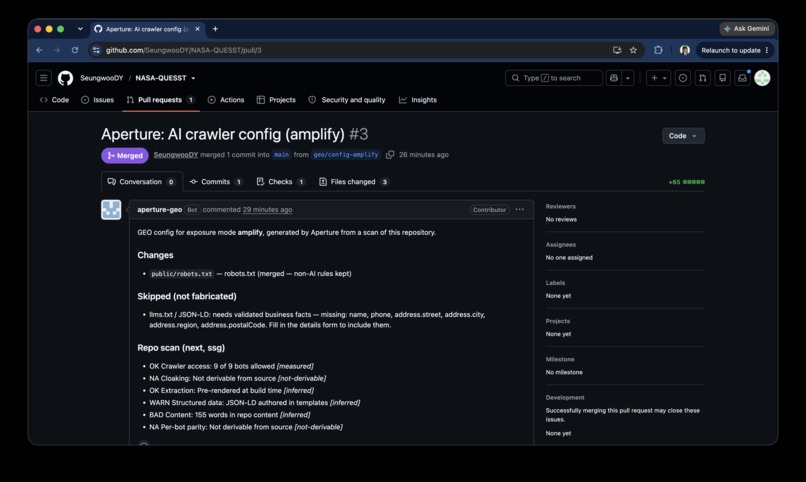Open Chrome profile avatar icon
Viewport: 806px width, 482px height.
(x=685, y=50)
